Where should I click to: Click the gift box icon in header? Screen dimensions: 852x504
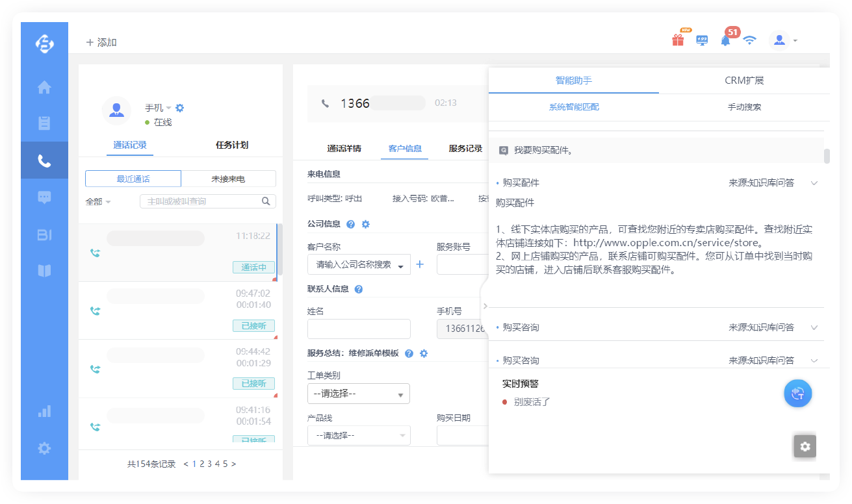tap(678, 40)
